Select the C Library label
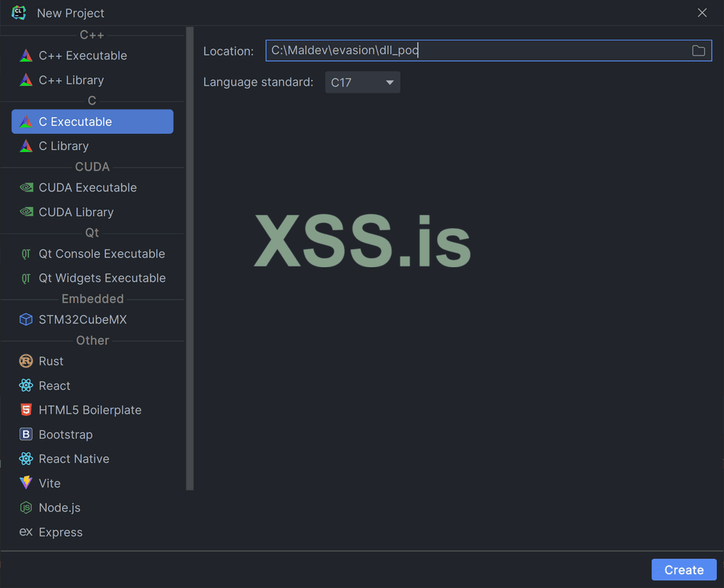Viewport: 724px width, 588px height. pos(64,146)
